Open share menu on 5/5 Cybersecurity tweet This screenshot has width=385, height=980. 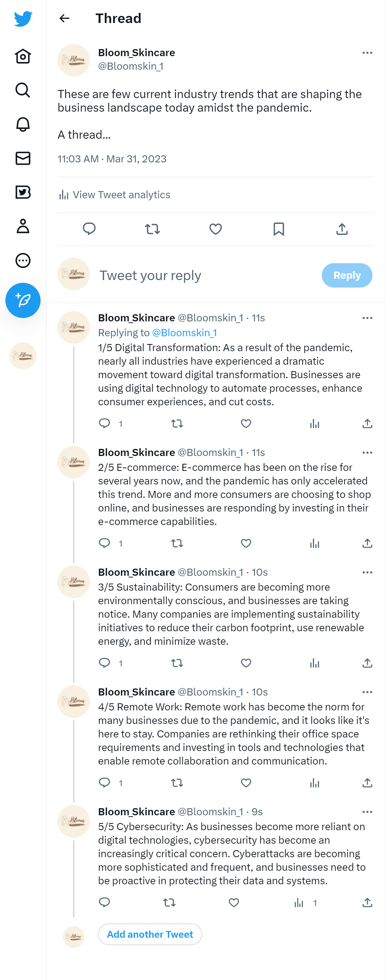click(x=367, y=903)
